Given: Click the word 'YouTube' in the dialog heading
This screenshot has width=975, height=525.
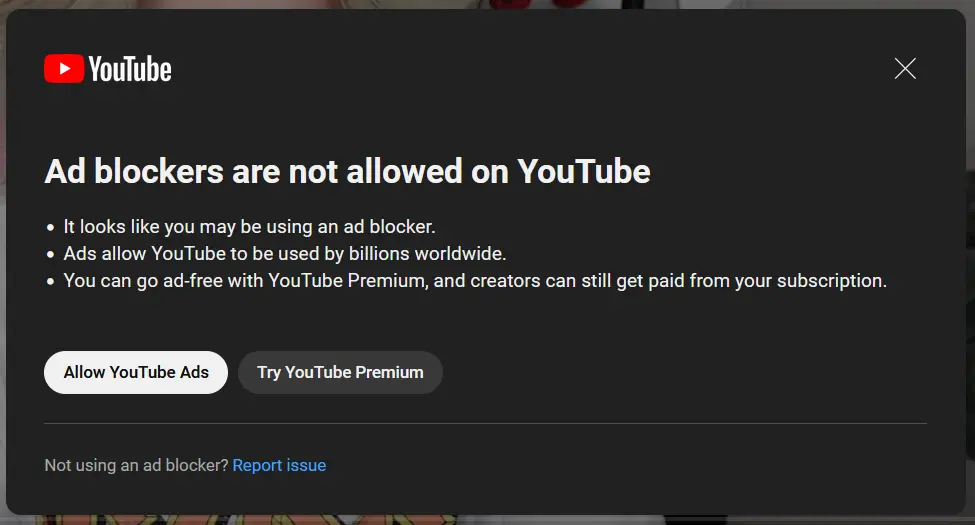Looking at the screenshot, I should (583, 171).
